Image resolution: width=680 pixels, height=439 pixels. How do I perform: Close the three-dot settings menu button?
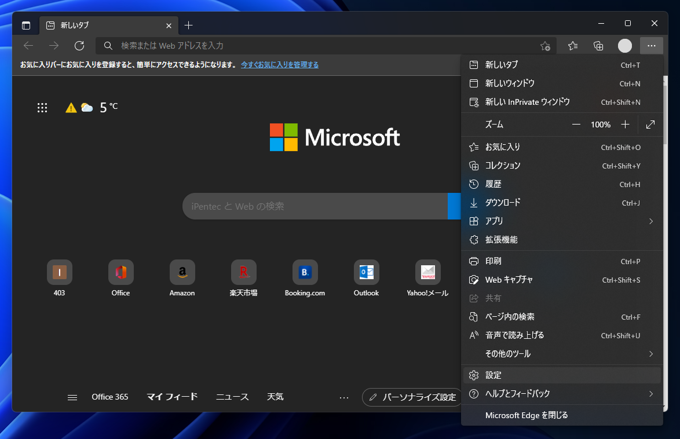651,46
